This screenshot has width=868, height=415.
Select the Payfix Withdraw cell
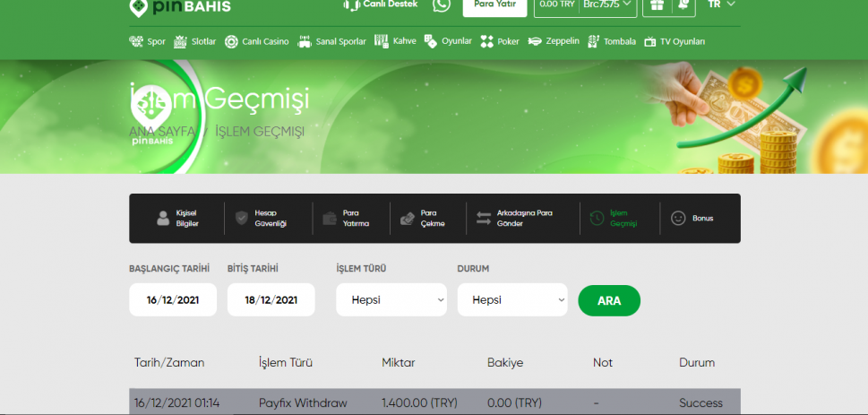(x=303, y=402)
